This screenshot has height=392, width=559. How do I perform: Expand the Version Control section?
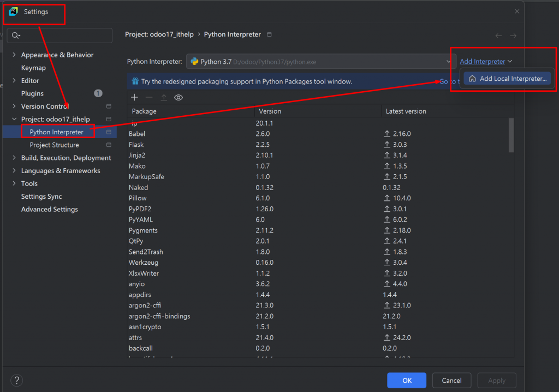click(14, 106)
